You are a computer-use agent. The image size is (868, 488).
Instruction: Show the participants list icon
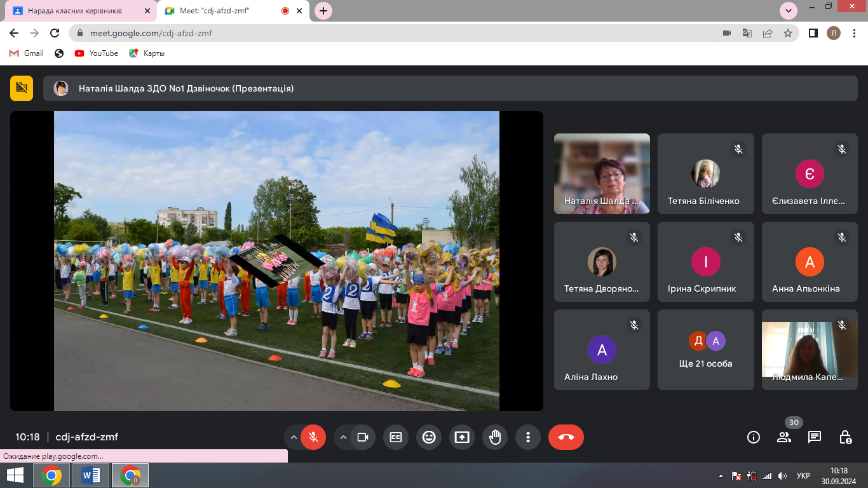coord(784,437)
